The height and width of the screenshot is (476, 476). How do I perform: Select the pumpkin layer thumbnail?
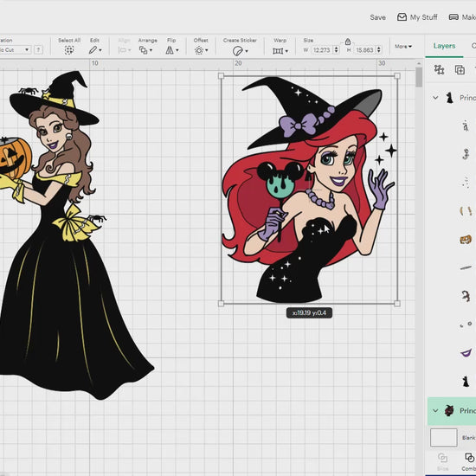466,240
